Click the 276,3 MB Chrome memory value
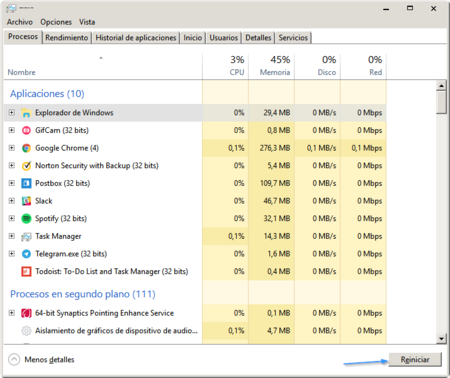The image size is (450, 378). click(x=275, y=148)
